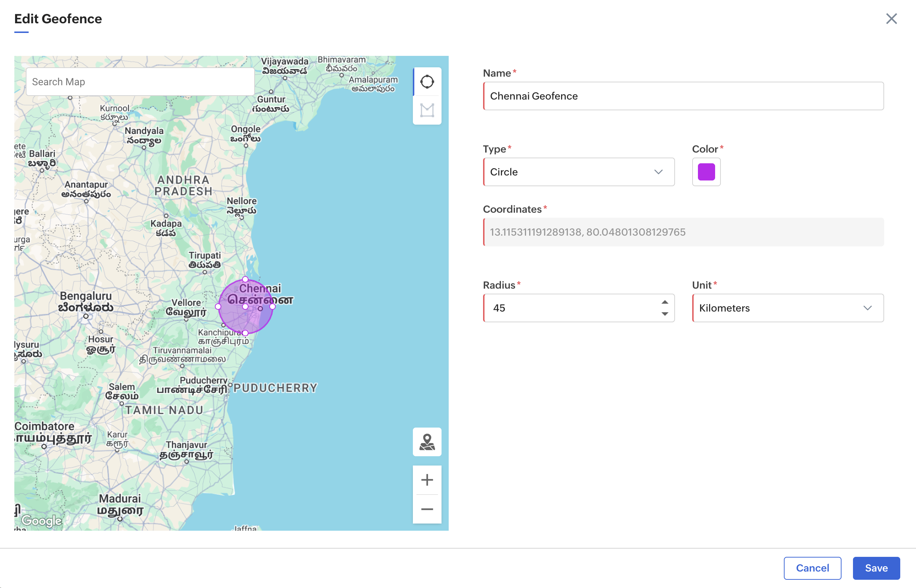Select the polygon drawing tool on map

coord(427,110)
